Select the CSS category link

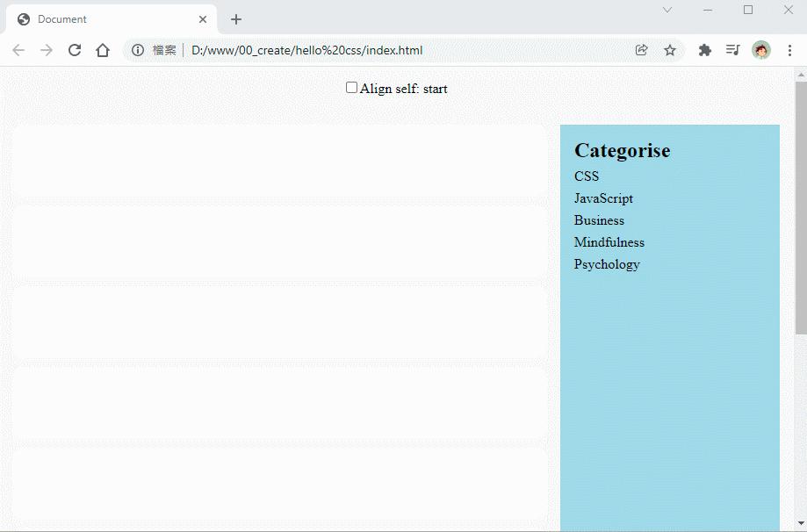pos(586,176)
